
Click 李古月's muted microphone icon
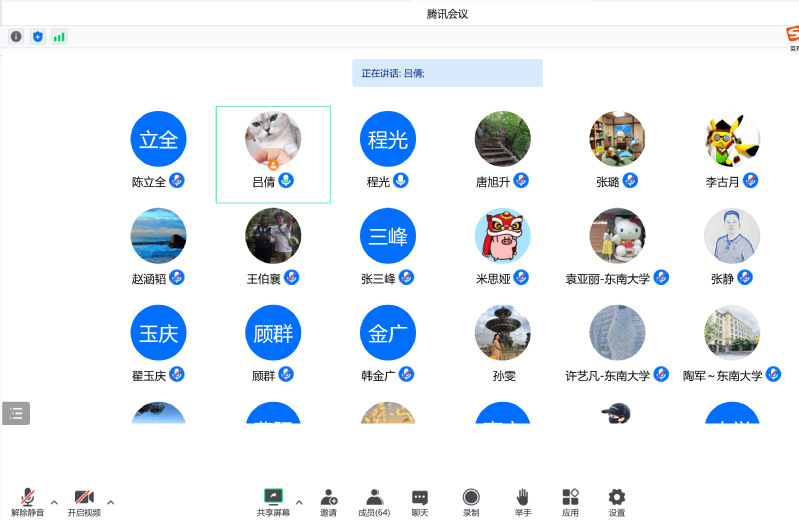pyautogui.click(x=751, y=180)
